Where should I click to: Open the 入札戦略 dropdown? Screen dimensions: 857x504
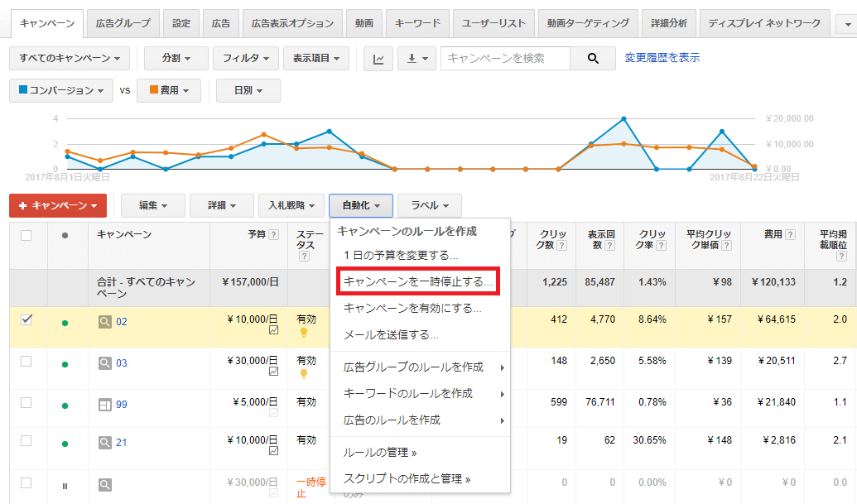(291, 206)
